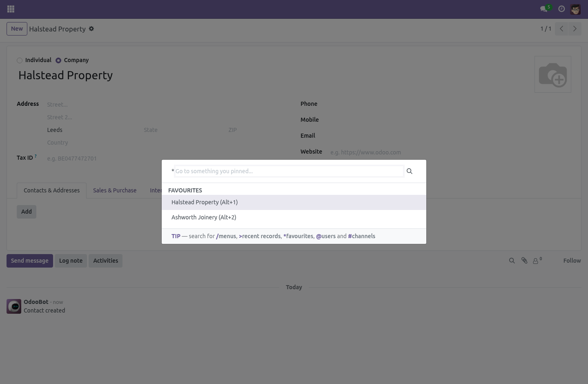Open the Activities button in chatter
The image size is (588, 384).
coord(106,261)
